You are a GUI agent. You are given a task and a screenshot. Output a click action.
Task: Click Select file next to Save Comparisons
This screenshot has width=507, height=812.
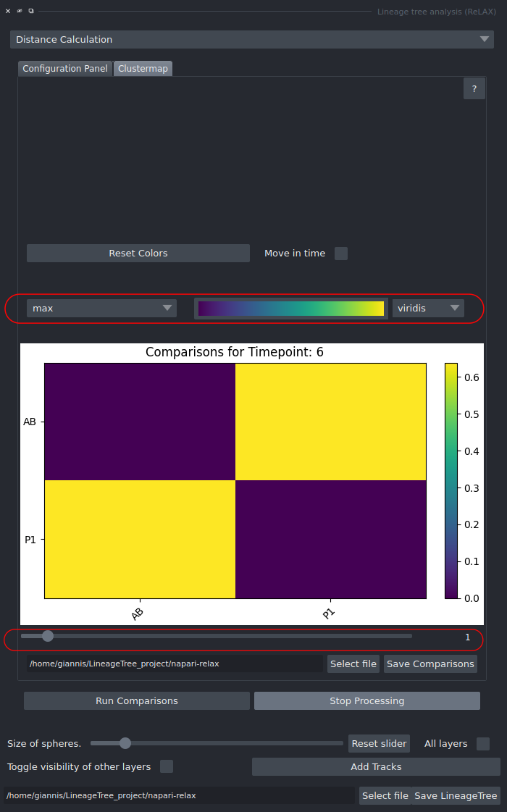pos(353,664)
